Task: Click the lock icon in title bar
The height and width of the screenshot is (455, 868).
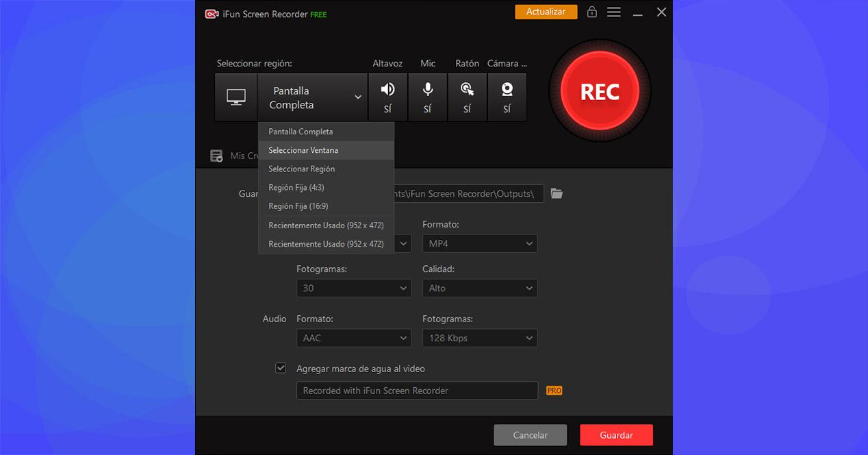Action: tap(592, 12)
